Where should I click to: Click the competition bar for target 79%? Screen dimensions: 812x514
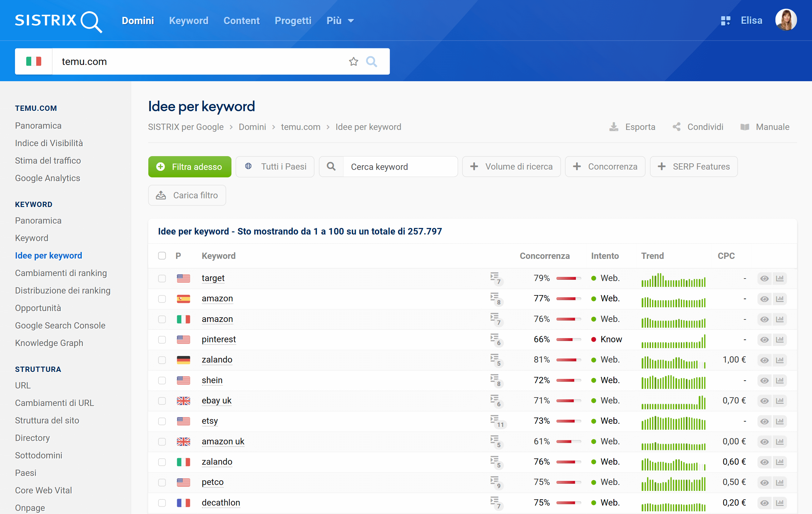click(x=568, y=279)
